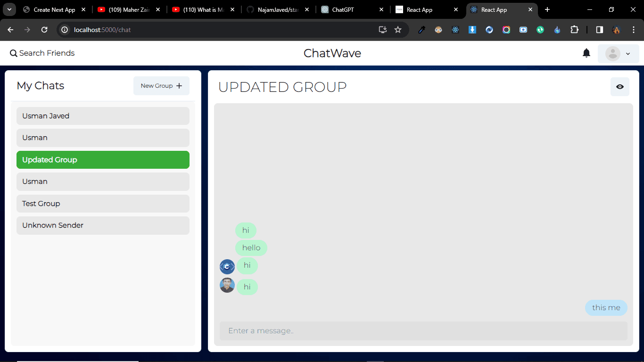
Task: Toggle the browser side panel
Action: 599,30
